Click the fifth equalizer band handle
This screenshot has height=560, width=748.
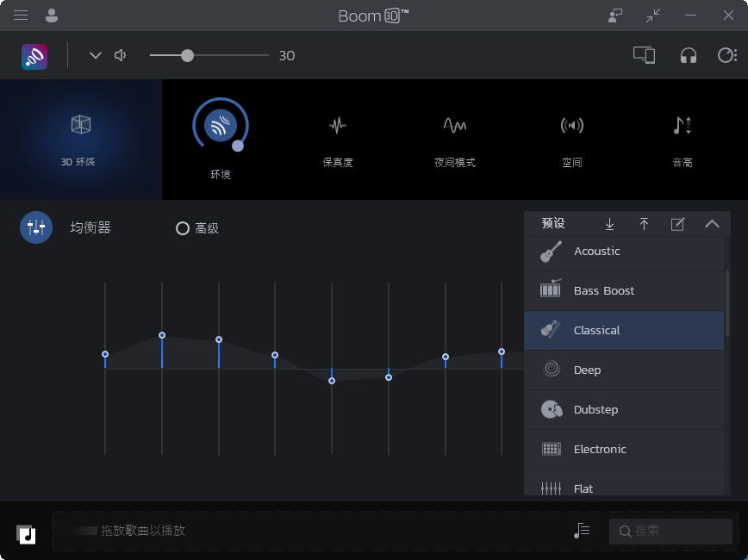(x=332, y=381)
